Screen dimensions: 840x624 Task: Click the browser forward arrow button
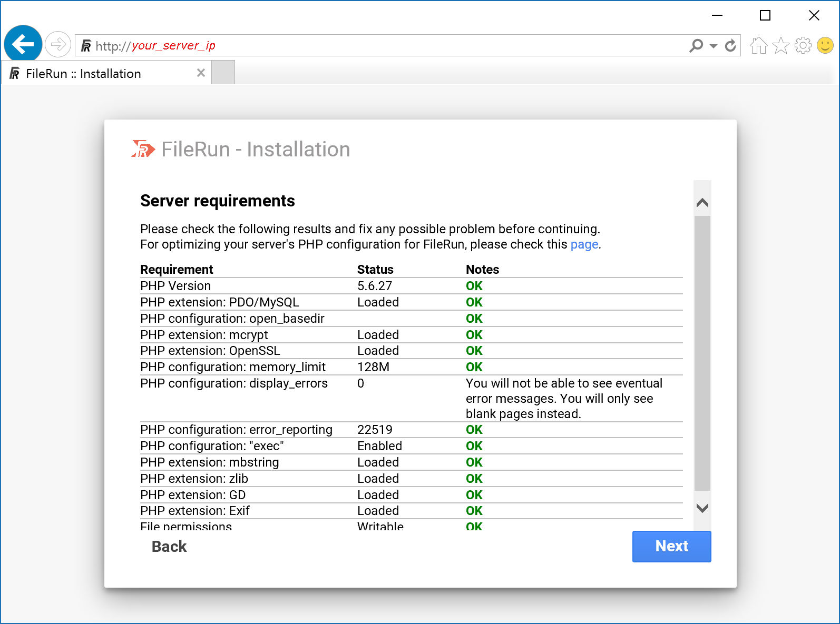[x=58, y=44]
